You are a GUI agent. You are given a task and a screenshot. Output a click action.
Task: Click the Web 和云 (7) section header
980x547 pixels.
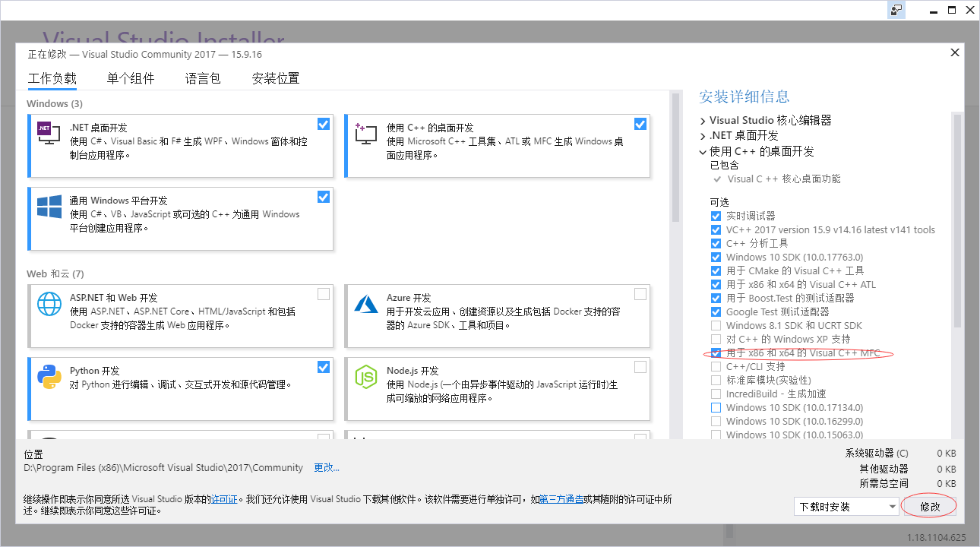point(55,273)
